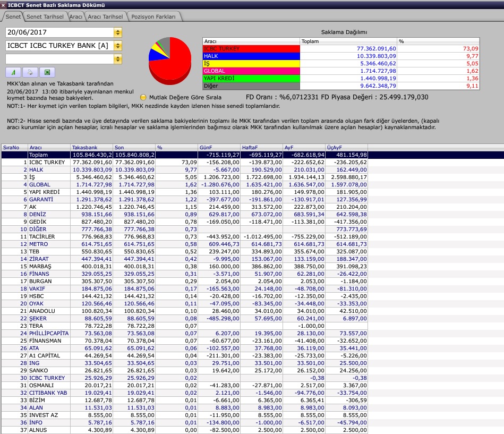Viewport: 504px width, 434px height.
Task: Select the MARBAŞ broker row
Action: click(x=184, y=266)
